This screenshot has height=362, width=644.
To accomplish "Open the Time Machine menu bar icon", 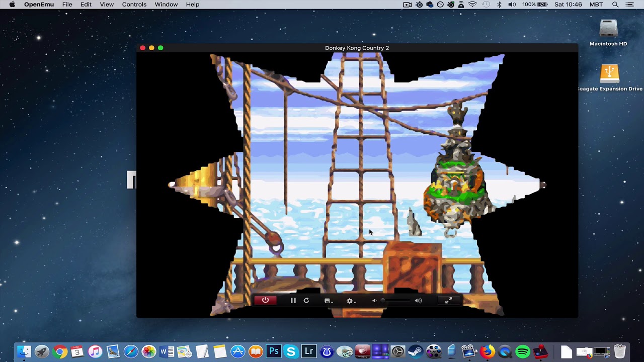I will click(x=486, y=5).
